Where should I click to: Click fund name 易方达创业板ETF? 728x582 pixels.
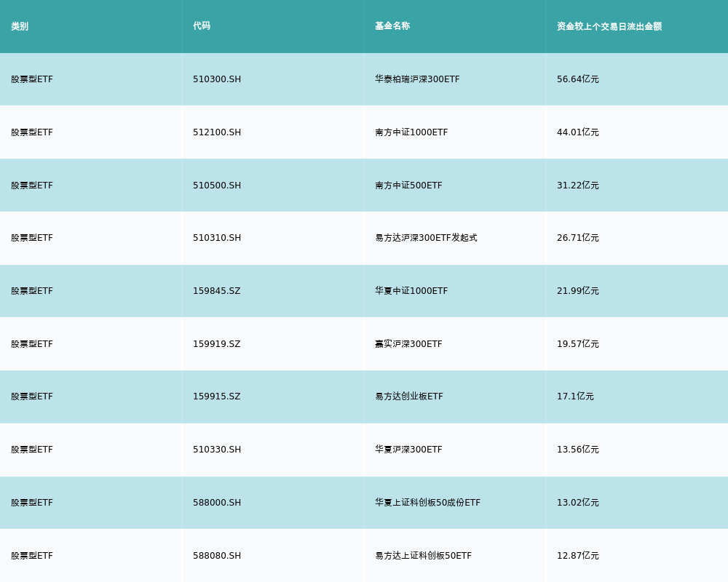click(409, 396)
